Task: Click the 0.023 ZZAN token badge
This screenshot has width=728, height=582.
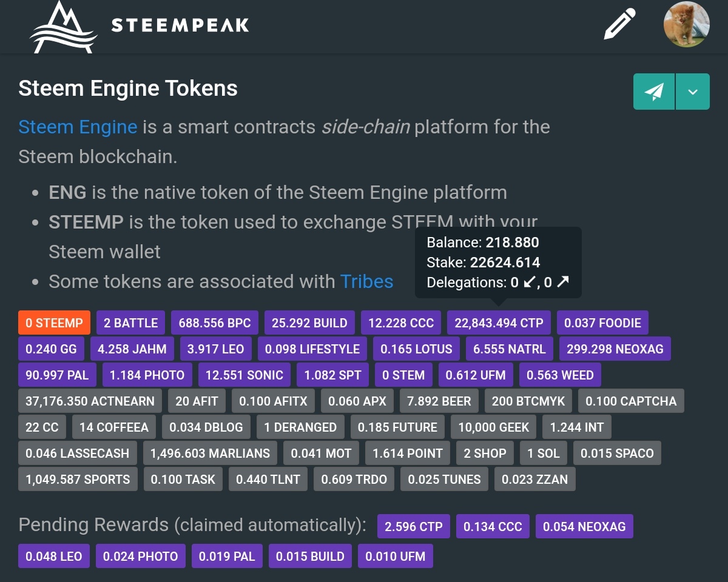Action: coord(534,480)
